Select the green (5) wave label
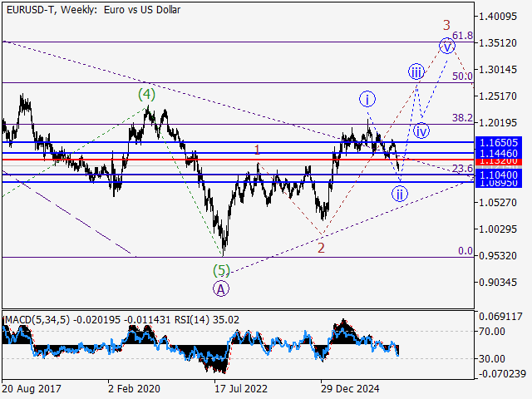 click(x=221, y=270)
